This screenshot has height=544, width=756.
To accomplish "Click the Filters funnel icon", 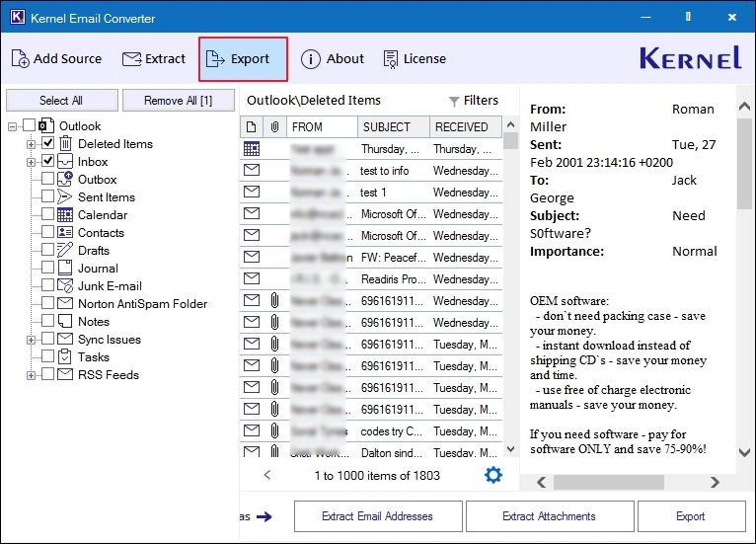I will 454,102.
